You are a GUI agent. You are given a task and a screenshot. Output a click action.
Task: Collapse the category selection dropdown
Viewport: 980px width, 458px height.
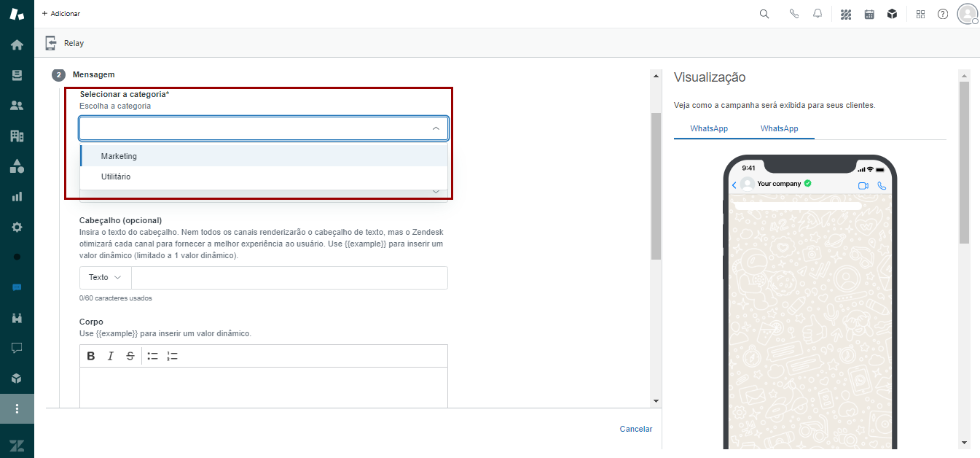[436, 128]
